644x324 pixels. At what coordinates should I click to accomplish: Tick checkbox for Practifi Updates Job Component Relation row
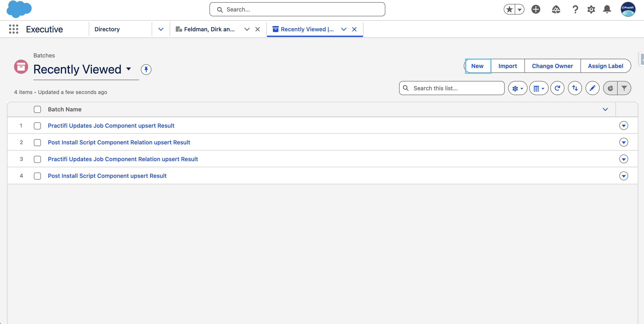37,159
